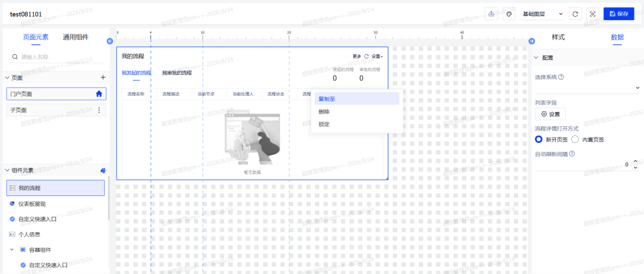The height and width of the screenshot is (274, 644).
Task: Add a new page with the plus icon
Action: click(x=103, y=77)
